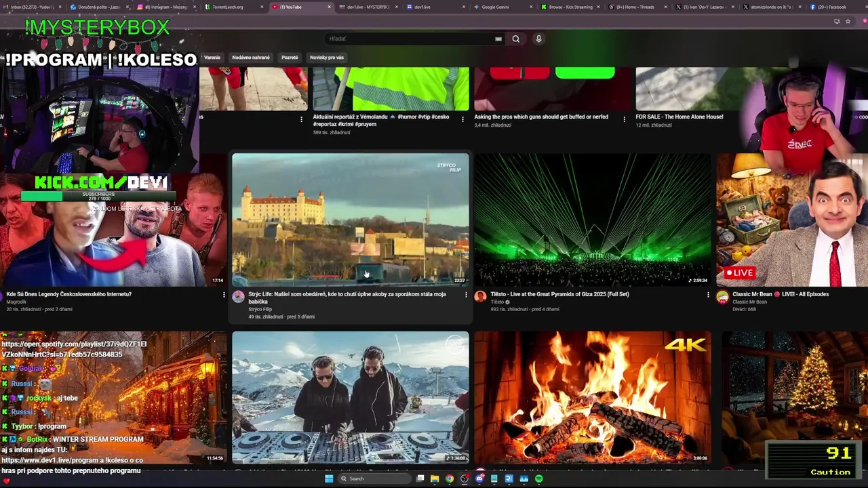The height and width of the screenshot is (488, 868).
Task: Open Aktuální reportáž z Vémolandu title
Action: 381,120
